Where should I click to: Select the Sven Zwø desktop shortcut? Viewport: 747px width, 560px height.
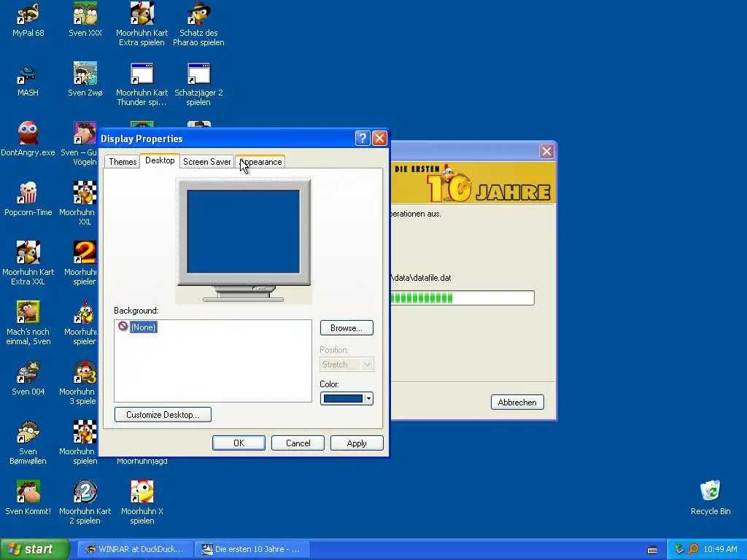85,80
